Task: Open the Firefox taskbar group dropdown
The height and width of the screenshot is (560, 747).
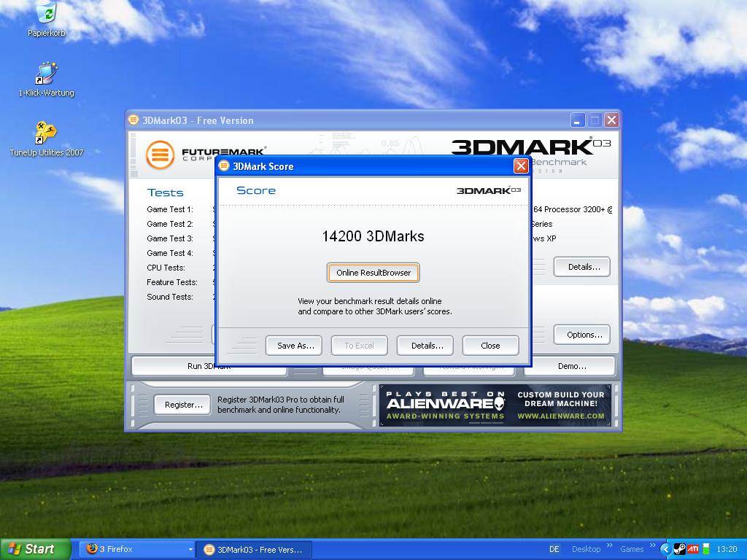Action: 190,550
